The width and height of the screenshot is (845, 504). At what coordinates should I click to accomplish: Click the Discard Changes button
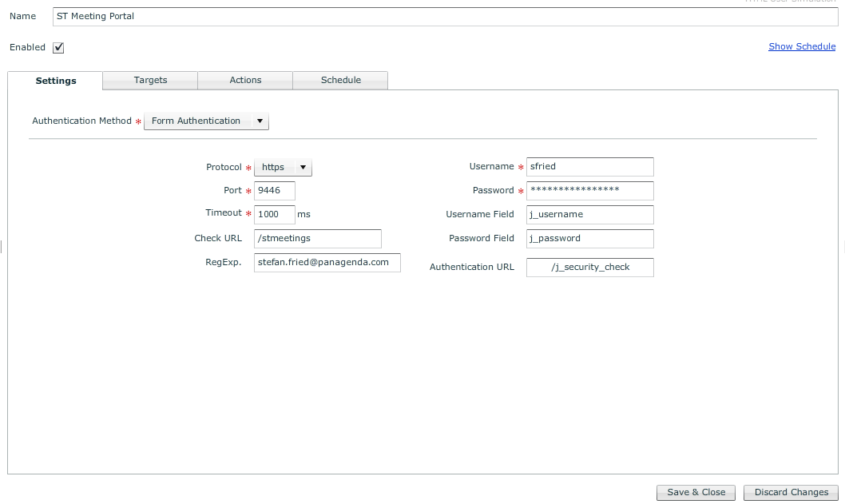[x=791, y=492]
